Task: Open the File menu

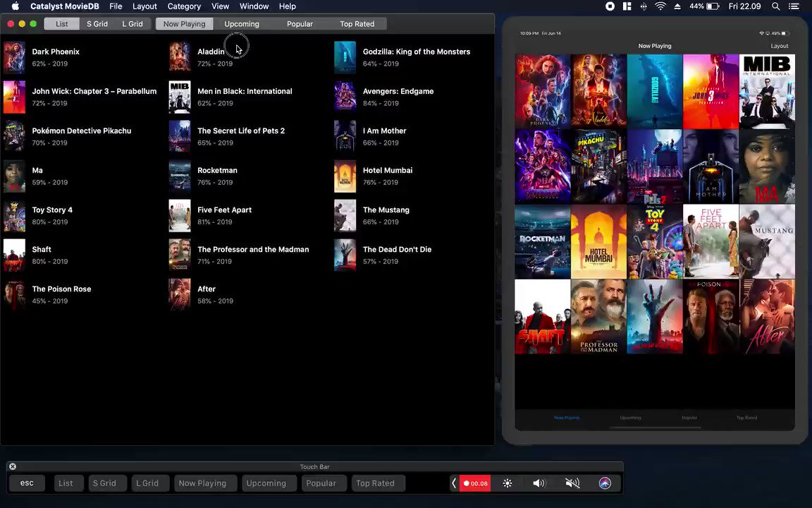Action: pos(116,6)
